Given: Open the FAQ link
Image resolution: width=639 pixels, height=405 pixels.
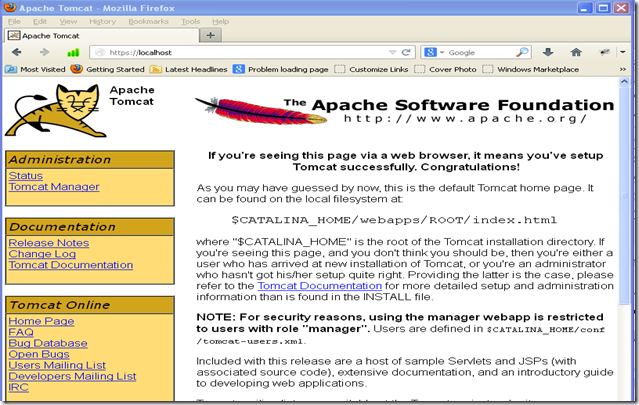Looking at the screenshot, I should [x=21, y=332].
